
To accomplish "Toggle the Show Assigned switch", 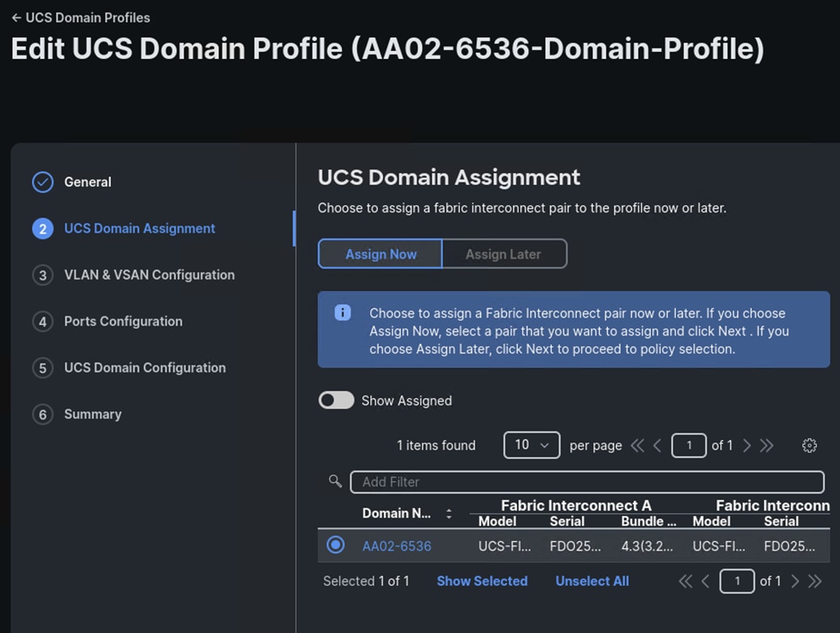I will pyautogui.click(x=336, y=400).
